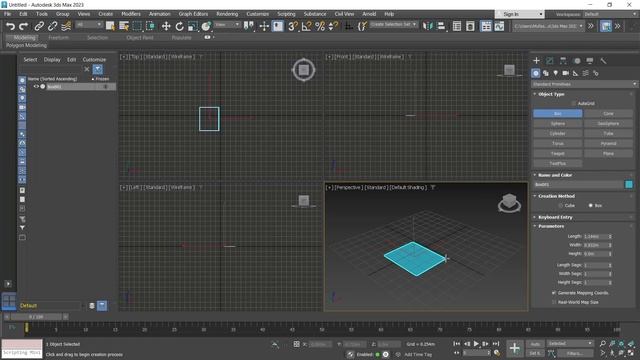Switch to the Modify command panel tab
The height and width of the screenshot is (360, 640).
point(550,61)
